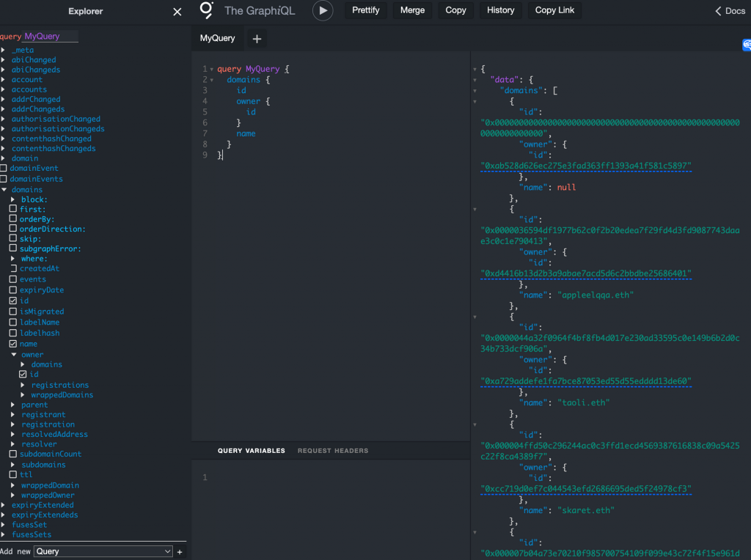Click owner id link 0xa729addefe1...
Image resolution: width=751 pixels, height=560 pixels.
coord(586,381)
